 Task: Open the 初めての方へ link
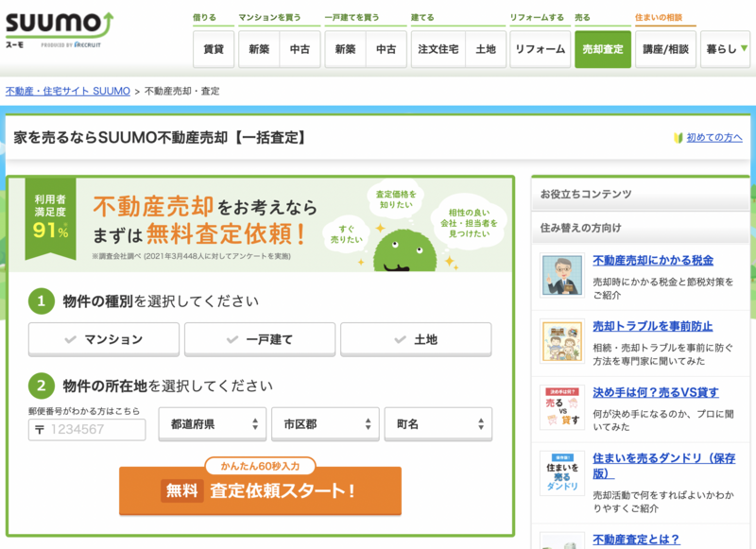pos(714,137)
